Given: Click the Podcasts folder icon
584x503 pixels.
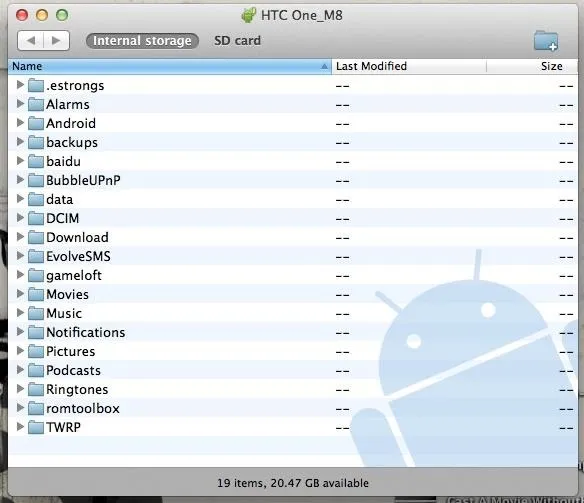Looking at the screenshot, I should pos(36,370).
